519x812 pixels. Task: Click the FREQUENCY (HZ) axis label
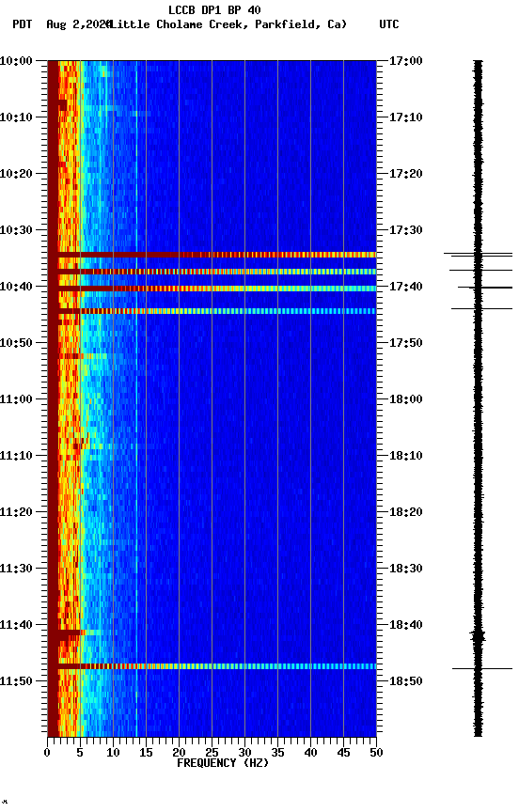point(223,764)
